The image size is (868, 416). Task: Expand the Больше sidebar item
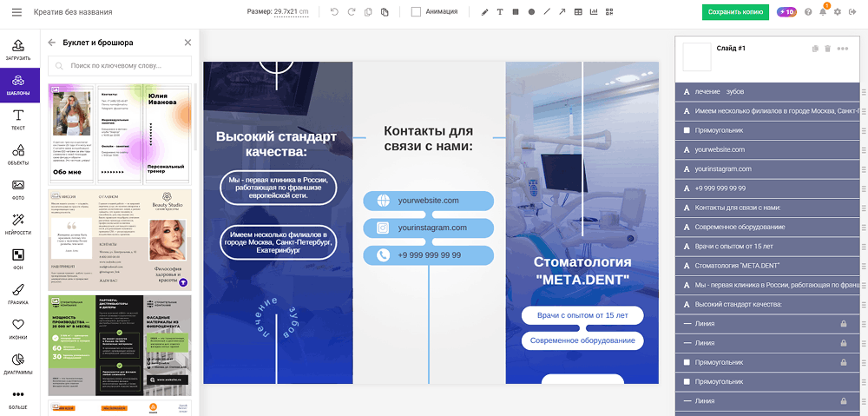(18, 399)
